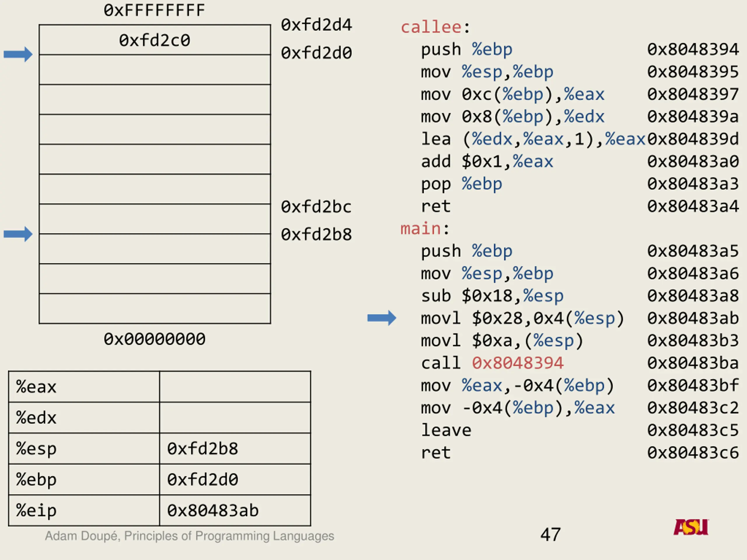Select the address 0x80483a6
This screenshot has height=560, width=747.
693,273
